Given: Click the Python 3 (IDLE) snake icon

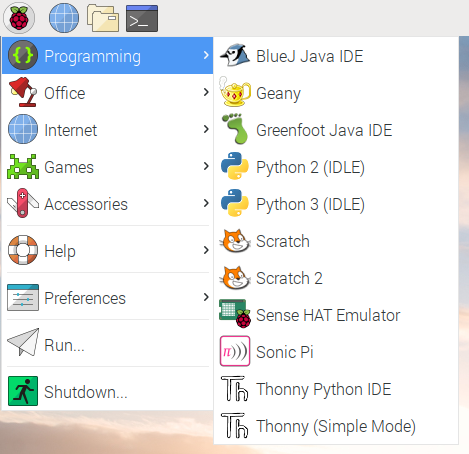Looking at the screenshot, I should 235,203.
